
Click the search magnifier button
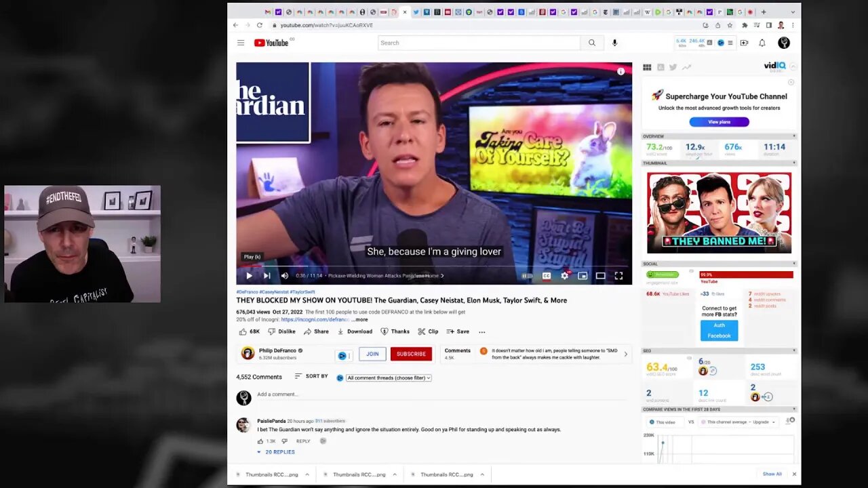tap(592, 43)
